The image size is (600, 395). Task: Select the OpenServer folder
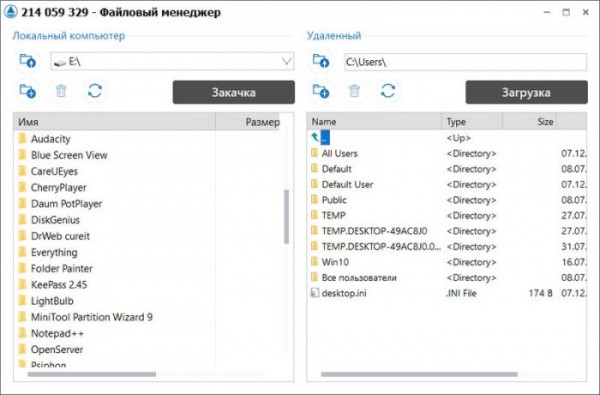tap(51, 349)
